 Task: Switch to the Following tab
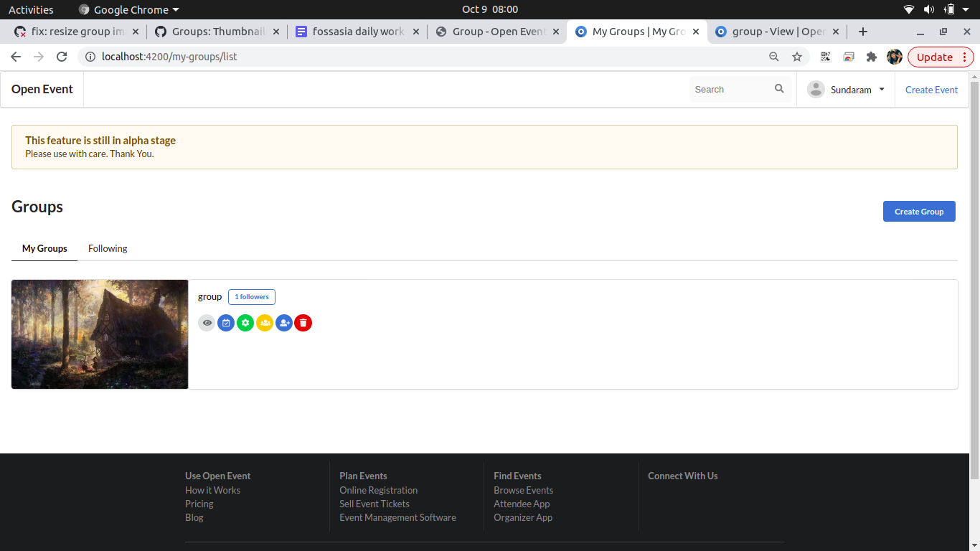[x=107, y=248]
